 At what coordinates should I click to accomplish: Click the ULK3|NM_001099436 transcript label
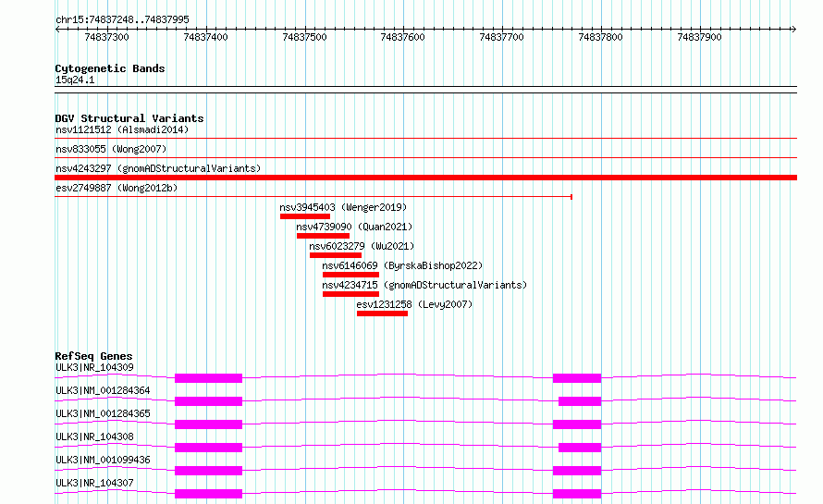(x=103, y=460)
